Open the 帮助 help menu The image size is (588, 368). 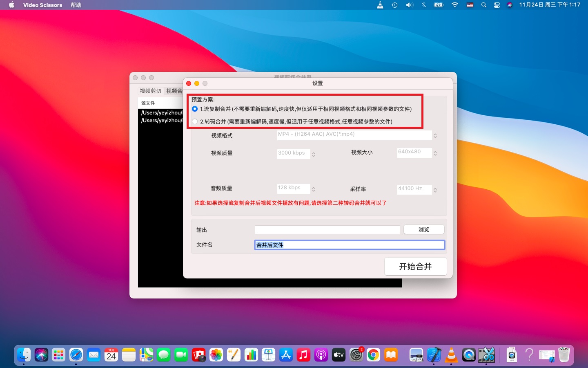click(76, 5)
